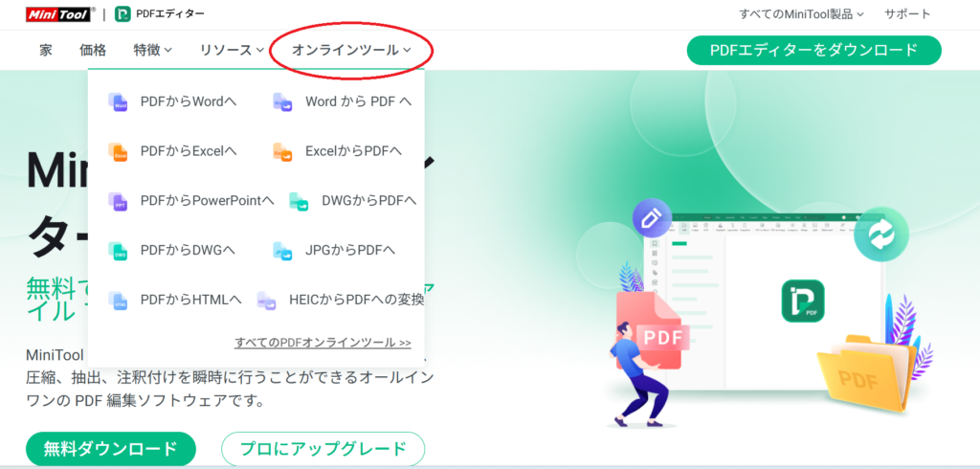This screenshot has width=980, height=469.
Task: Click the HEICからPDFへの変換 icon
Action: tap(266, 301)
